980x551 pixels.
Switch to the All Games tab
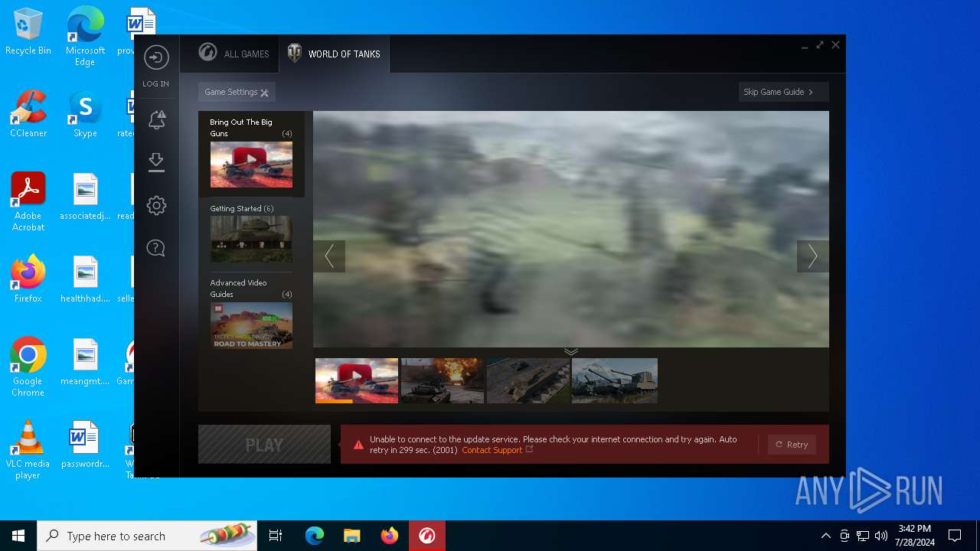click(x=234, y=54)
